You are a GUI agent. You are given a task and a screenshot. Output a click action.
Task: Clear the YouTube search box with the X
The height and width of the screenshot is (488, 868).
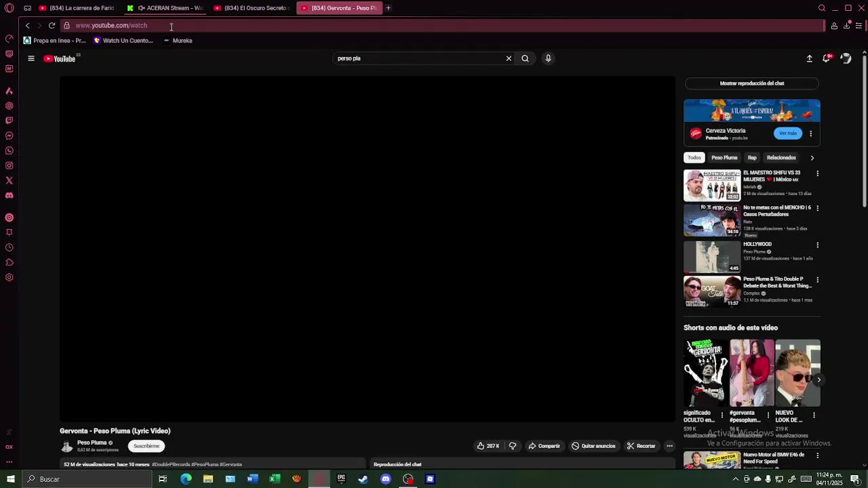509,58
